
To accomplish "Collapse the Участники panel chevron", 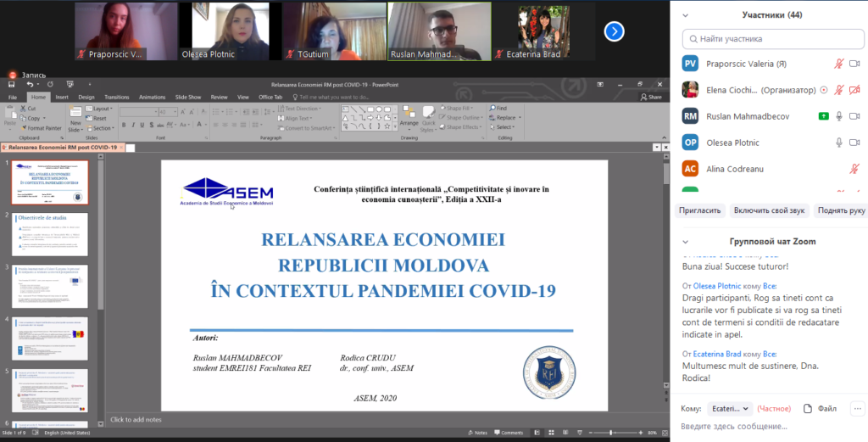I will 685,15.
